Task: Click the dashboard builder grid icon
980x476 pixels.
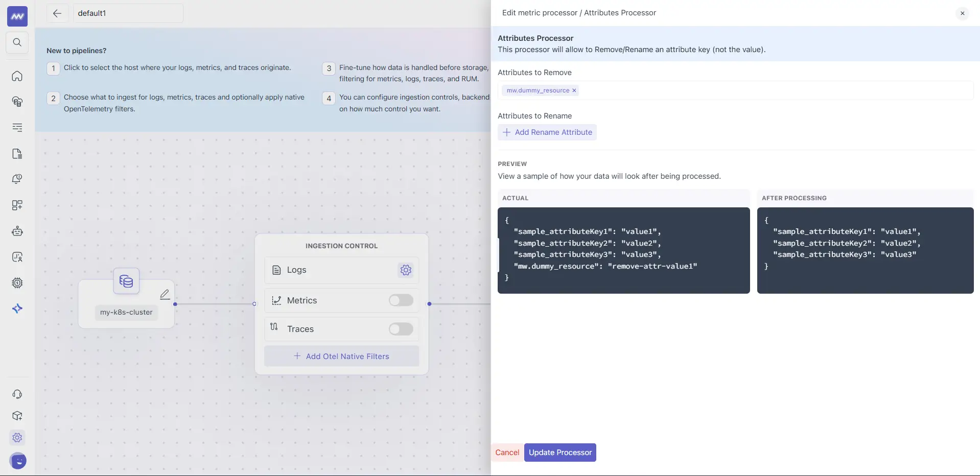Action: (x=17, y=206)
